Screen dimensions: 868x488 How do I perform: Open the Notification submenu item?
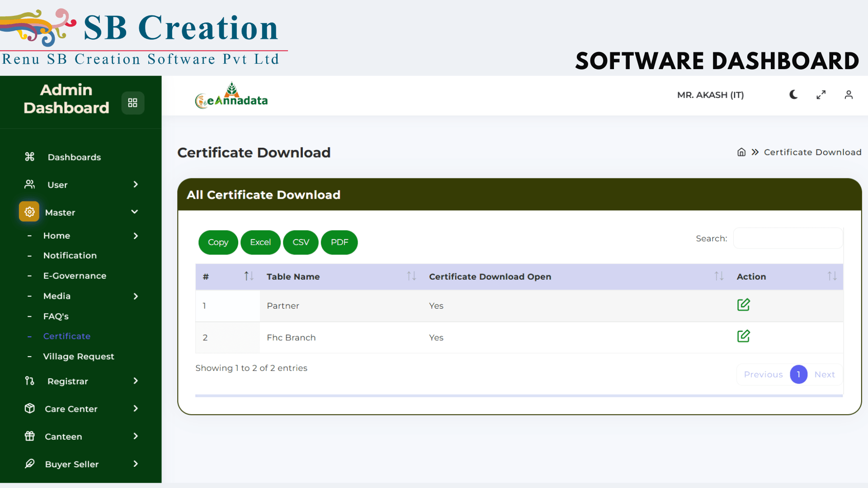70,256
